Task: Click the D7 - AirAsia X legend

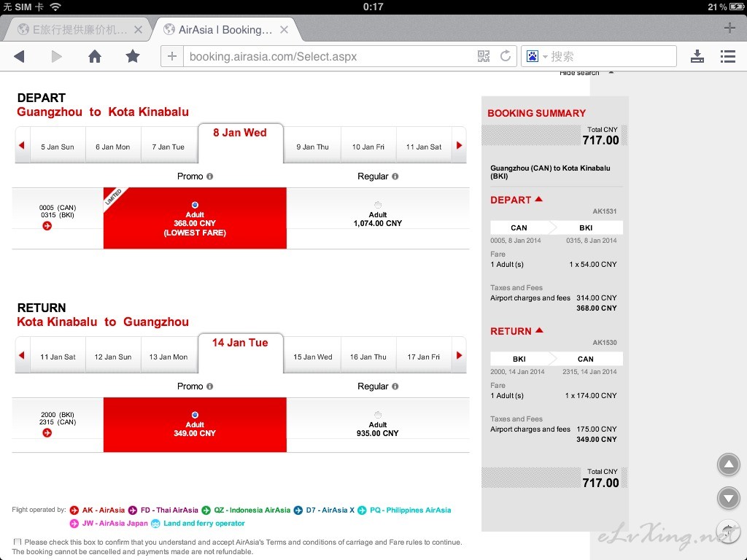Action: (x=324, y=510)
